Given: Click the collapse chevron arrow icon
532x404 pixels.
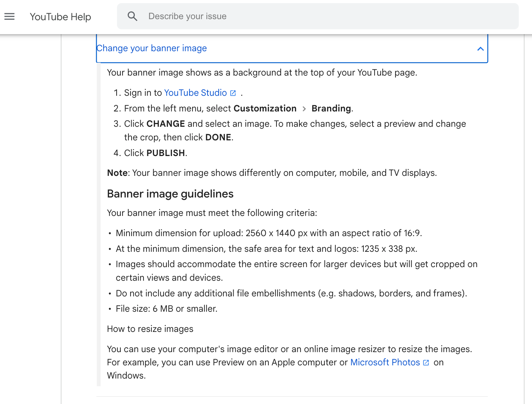Looking at the screenshot, I should (480, 49).
